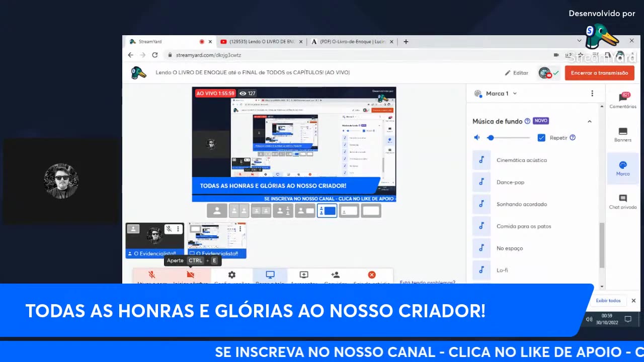Click the unmute microphone icon in the bottom toolbar

pos(151,275)
